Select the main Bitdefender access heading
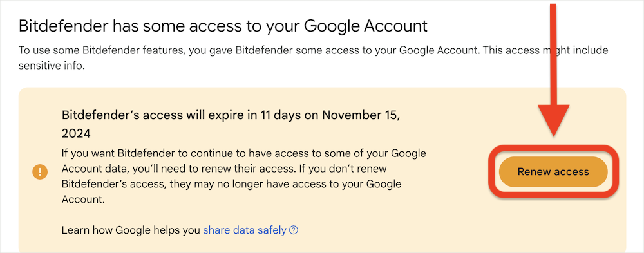The width and height of the screenshot is (644, 253). coord(223,26)
